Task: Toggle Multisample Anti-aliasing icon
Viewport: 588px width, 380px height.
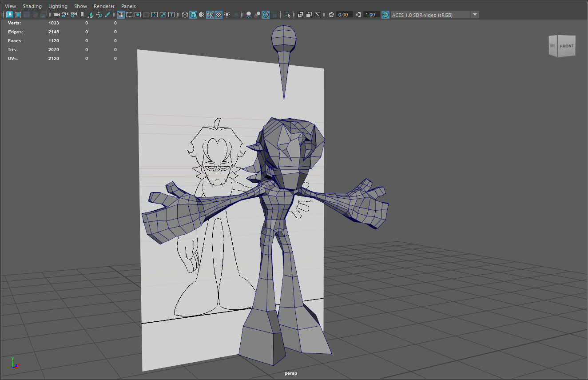Action: [266, 15]
